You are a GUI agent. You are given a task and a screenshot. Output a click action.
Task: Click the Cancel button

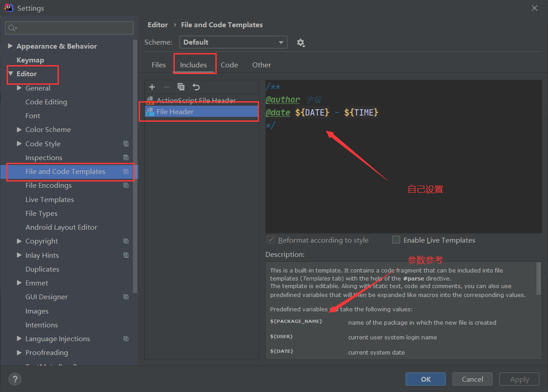pyautogui.click(x=473, y=379)
